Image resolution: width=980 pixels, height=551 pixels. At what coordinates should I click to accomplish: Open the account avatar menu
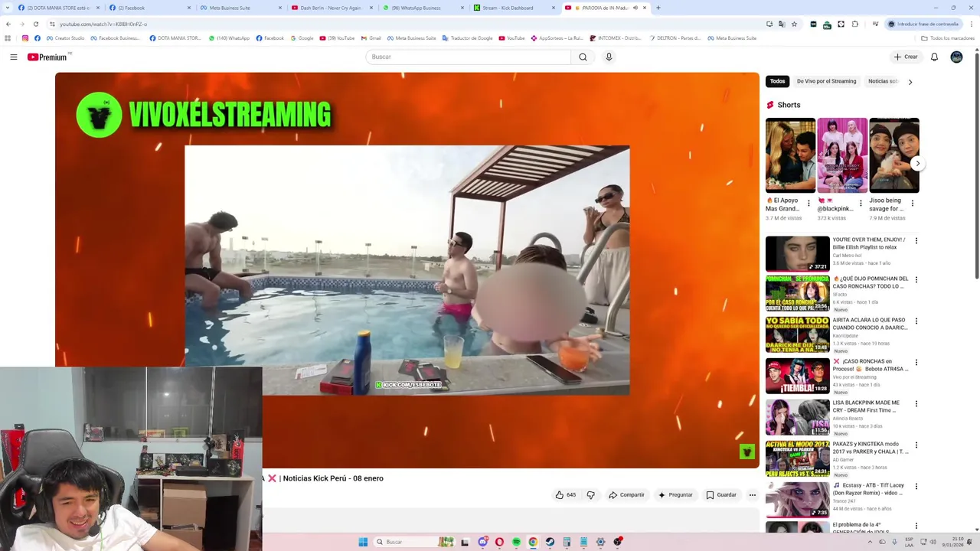pyautogui.click(x=956, y=57)
